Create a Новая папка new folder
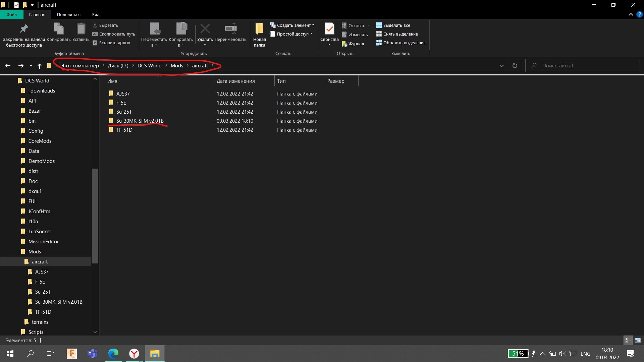644x362 pixels. click(x=259, y=35)
